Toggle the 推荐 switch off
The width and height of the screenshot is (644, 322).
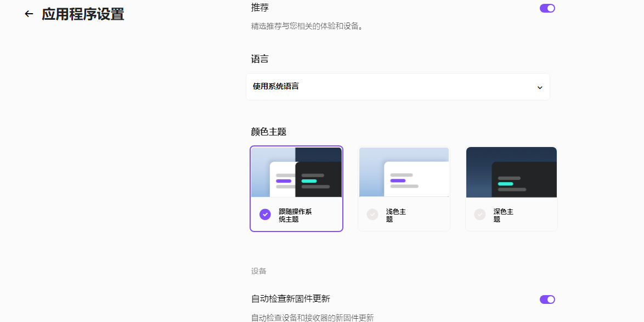(x=547, y=8)
